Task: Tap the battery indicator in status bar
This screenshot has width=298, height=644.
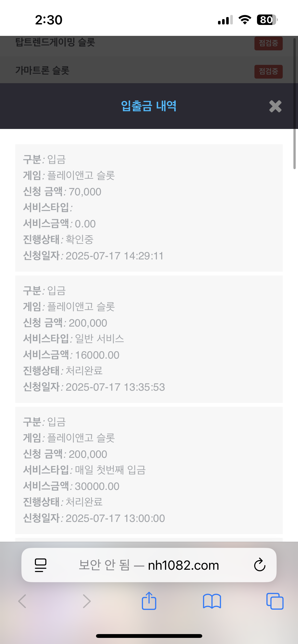Action: point(267,20)
